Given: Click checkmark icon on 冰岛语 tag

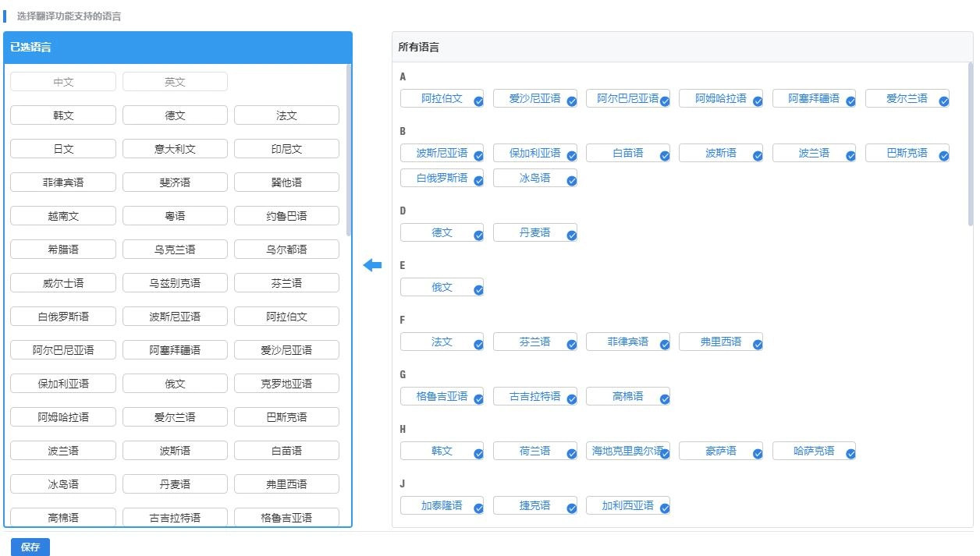Looking at the screenshot, I should tap(571, 182).
